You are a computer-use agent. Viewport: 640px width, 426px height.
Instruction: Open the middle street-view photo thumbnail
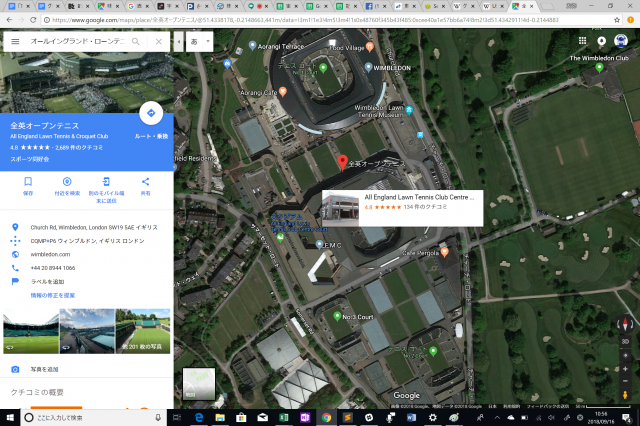pos(87,331)
